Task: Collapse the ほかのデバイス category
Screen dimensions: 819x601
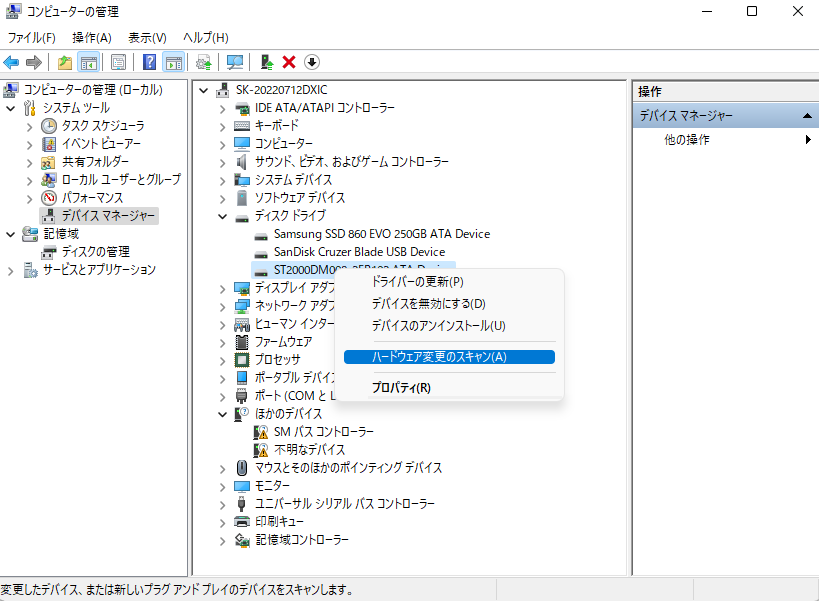Action: 223,414
